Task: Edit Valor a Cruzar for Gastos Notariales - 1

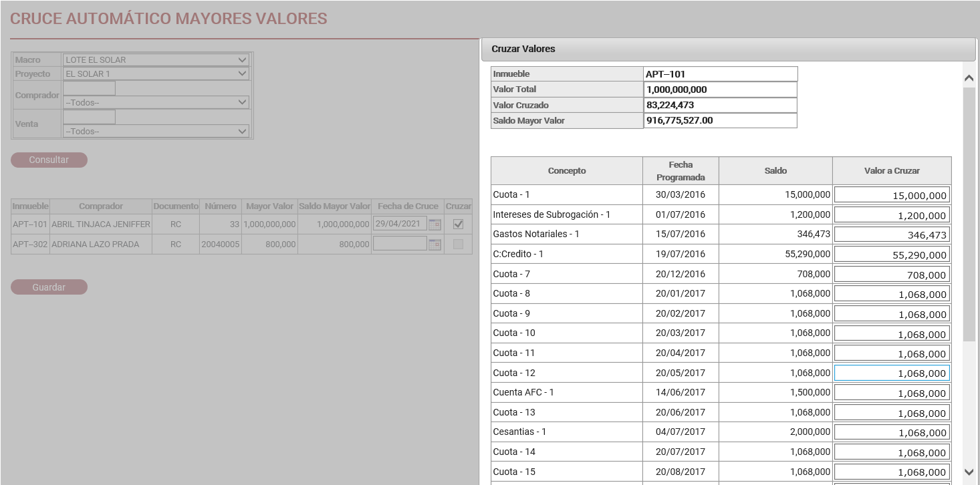Action: click(892, 234)
